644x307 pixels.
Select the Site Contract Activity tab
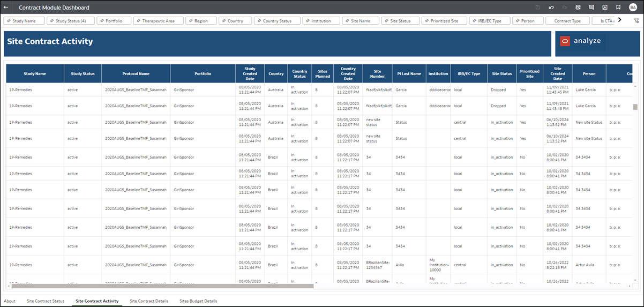97,301
